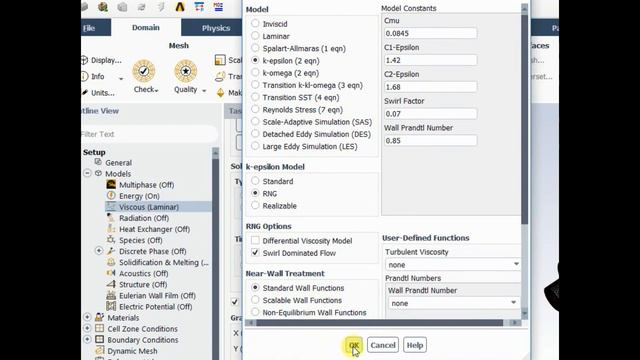Switch to the Physics ribbon tab
The height and width of the screenshot is (360, 640).
pyautogui.click(x=216, y=28)
